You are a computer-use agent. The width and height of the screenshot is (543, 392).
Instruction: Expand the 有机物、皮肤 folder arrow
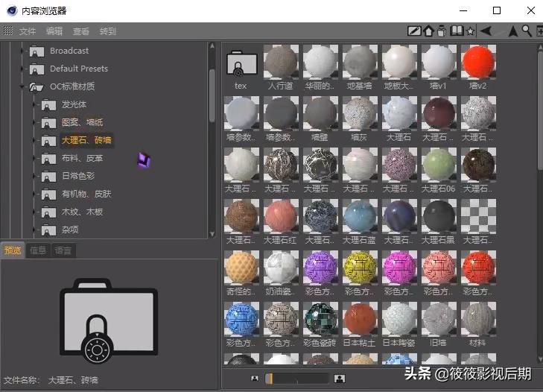click(x=34, y=194)
